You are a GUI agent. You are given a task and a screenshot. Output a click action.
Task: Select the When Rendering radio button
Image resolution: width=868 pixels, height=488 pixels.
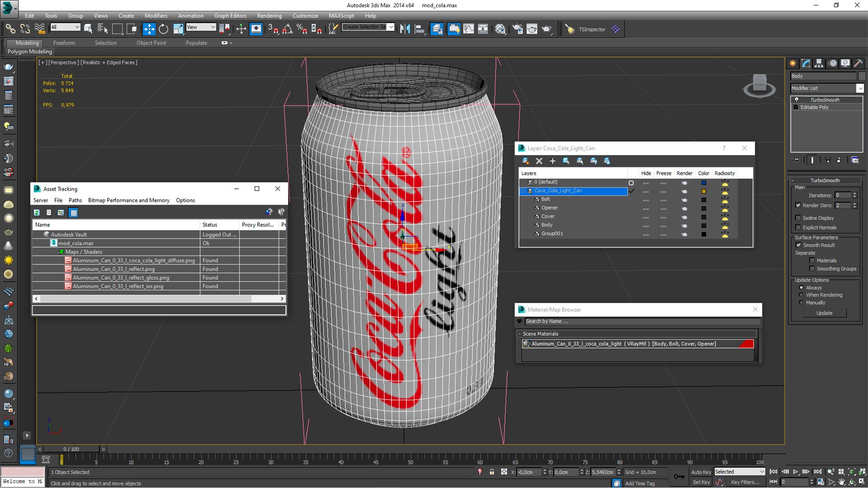tap(802, 295)
